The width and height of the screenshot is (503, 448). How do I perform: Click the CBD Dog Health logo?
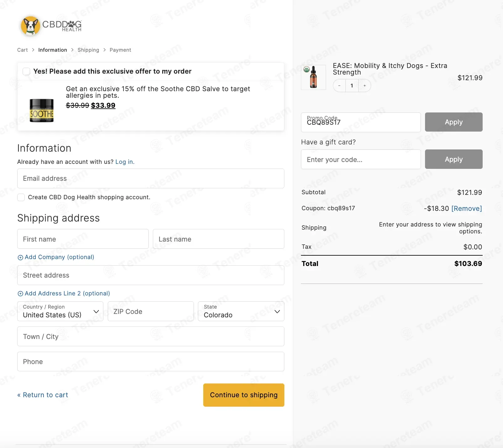[51, 26]
